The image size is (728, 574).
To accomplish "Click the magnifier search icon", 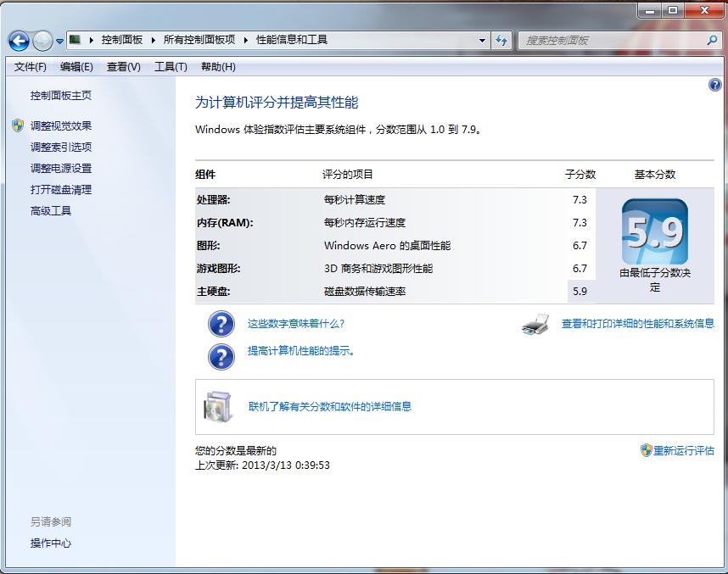I will coord(712,41).
